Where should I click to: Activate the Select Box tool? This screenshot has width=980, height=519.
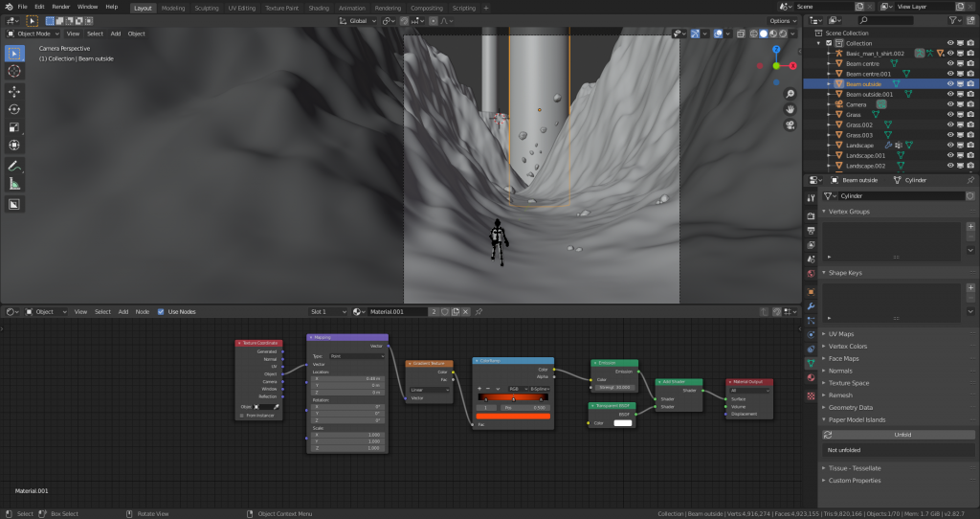click(x=14, y=54)
